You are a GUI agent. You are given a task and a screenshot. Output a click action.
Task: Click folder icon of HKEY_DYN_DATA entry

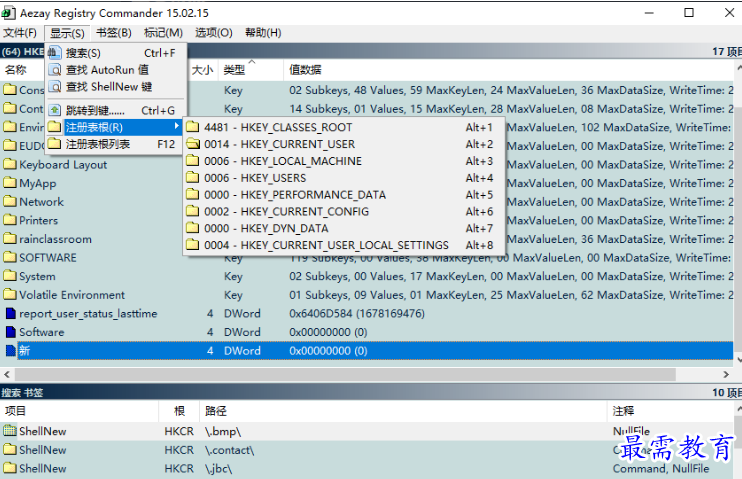193,228
